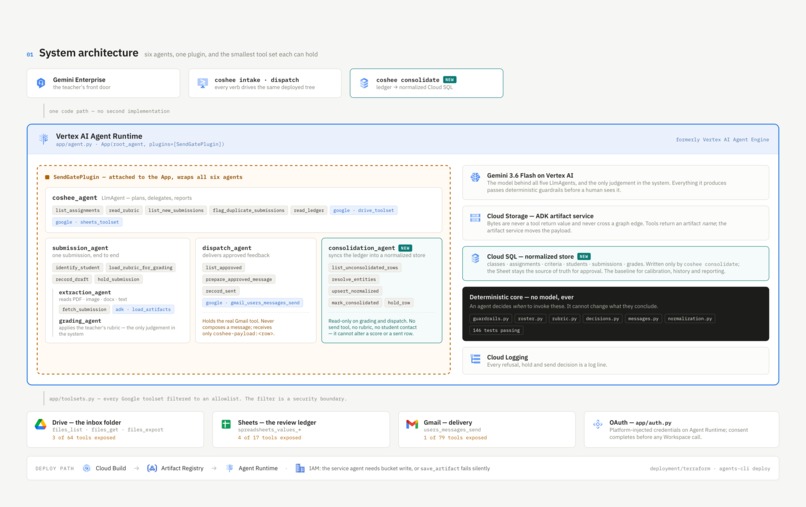
Task: Click the 'upsert_normalized' chip
Action: [x=355, y=291]
